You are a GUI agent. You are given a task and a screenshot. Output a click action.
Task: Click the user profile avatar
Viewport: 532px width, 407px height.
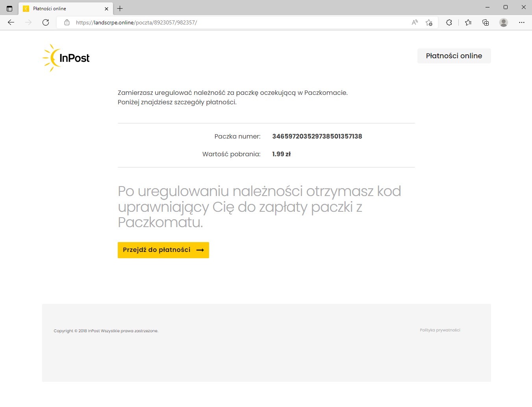503,22
